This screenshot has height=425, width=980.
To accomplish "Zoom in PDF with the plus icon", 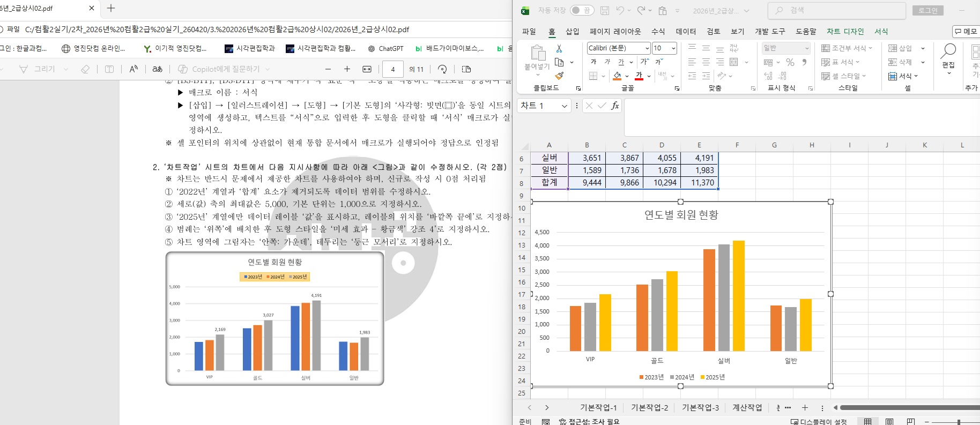I will pyautogui.click(x=347, y=69).
